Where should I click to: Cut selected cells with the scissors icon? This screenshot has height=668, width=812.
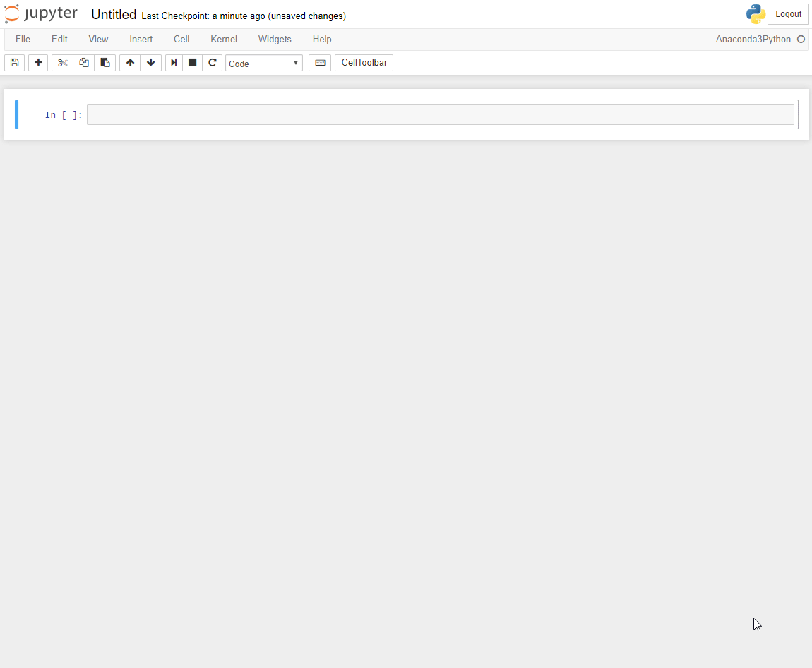[x=62, y=63]
